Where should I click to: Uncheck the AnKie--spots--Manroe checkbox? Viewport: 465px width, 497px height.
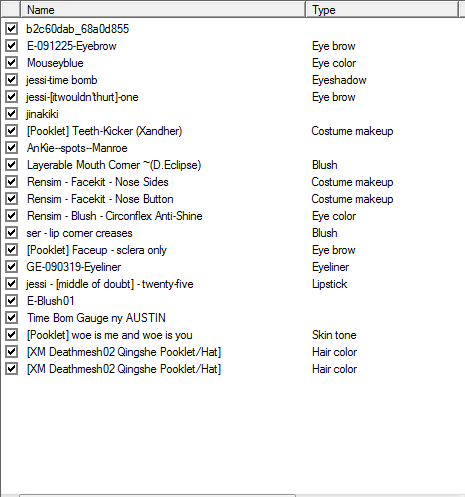[x=11, y=147]
